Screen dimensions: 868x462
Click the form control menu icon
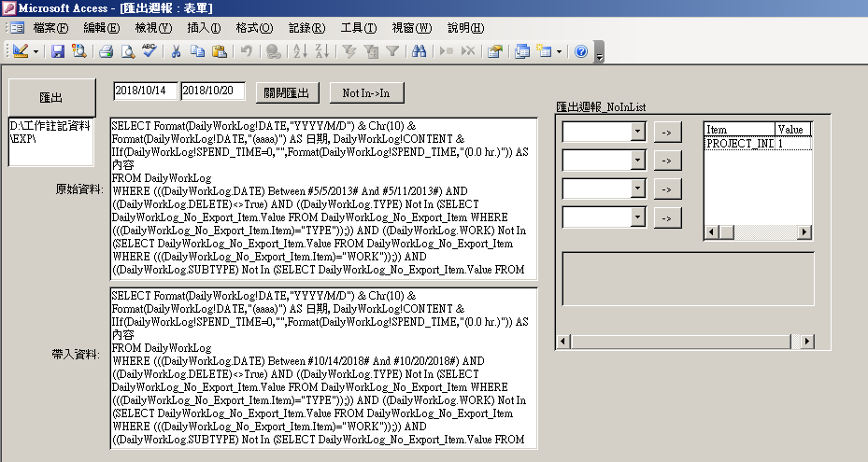(17, 28)
